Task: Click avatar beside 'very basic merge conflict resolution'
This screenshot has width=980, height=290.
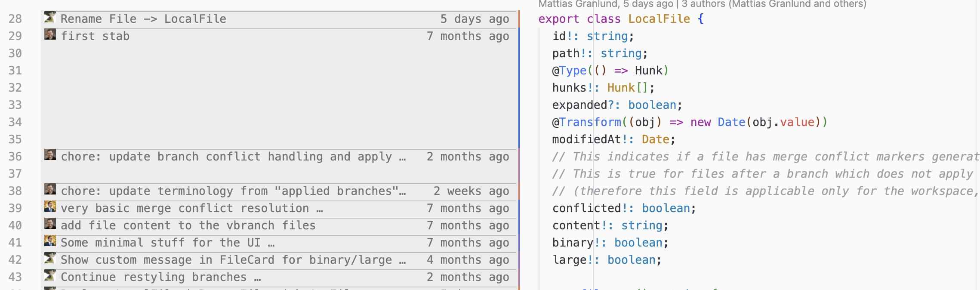Action: pos(50,207)
